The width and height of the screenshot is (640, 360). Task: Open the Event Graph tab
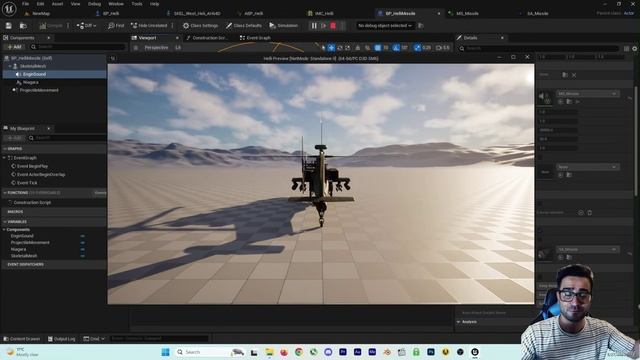coord(255,38)
